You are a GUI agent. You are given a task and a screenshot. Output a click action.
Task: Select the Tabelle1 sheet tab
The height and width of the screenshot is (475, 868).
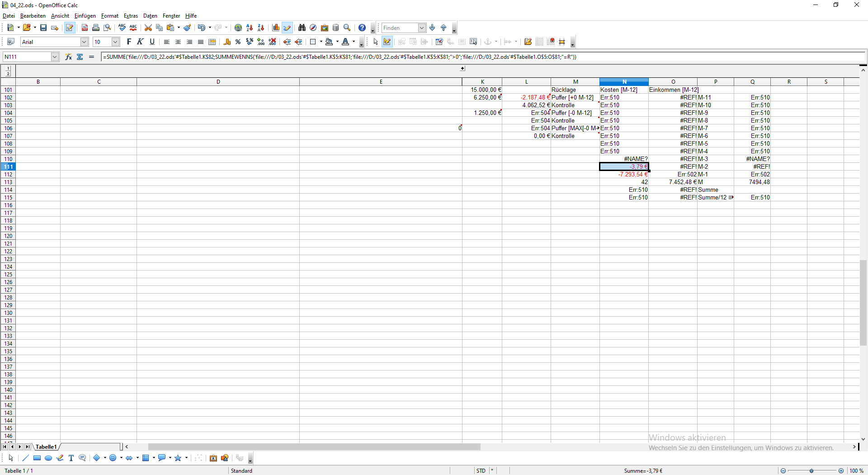46,447
